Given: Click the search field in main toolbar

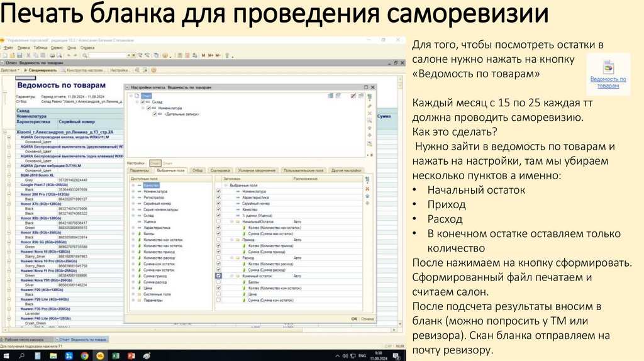Looking at the screenshot, I should tap(108, 55).
